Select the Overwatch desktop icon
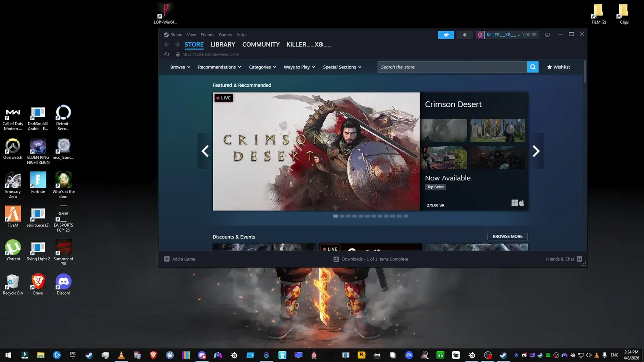644x362 pixels. click(13, 149)
